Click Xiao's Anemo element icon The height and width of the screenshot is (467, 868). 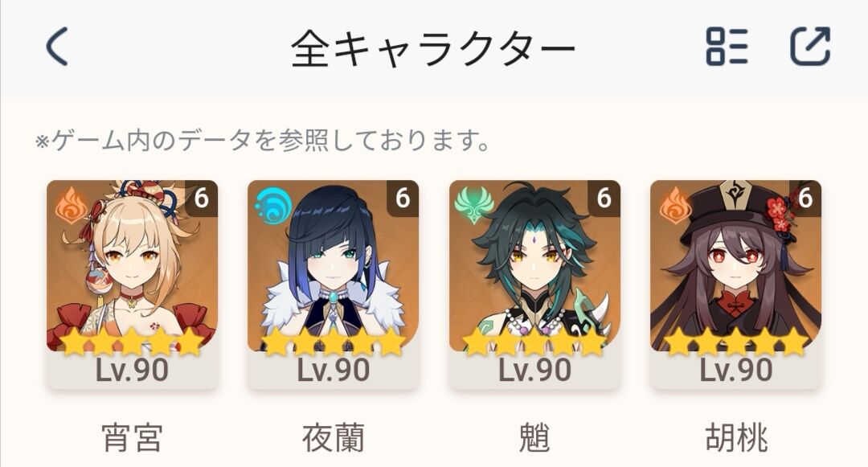(x=474, y=204)
